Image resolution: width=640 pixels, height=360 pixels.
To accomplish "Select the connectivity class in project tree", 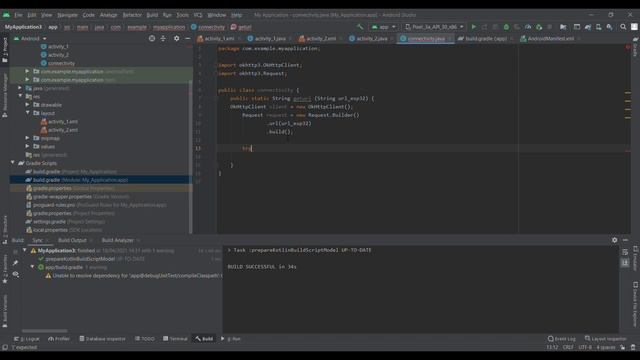I will [61, 63].
